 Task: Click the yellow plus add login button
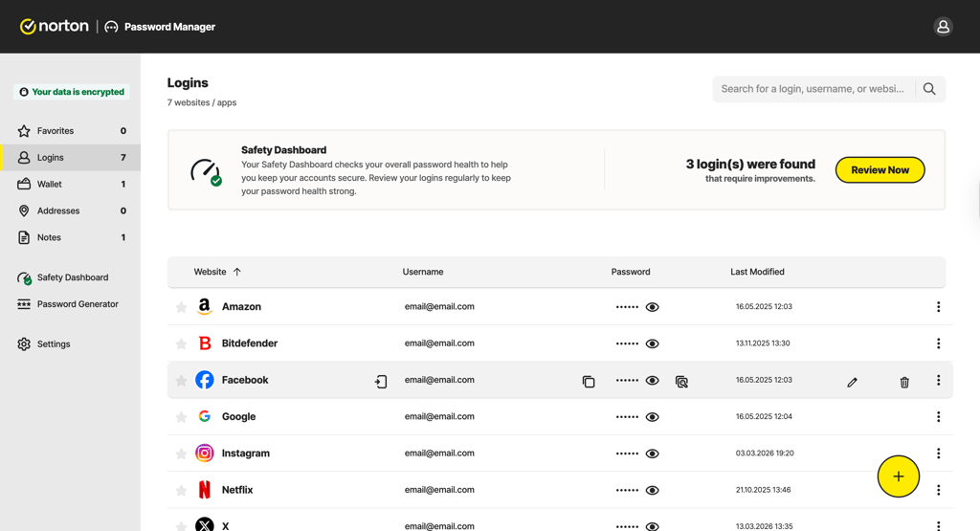coord(898,476)
